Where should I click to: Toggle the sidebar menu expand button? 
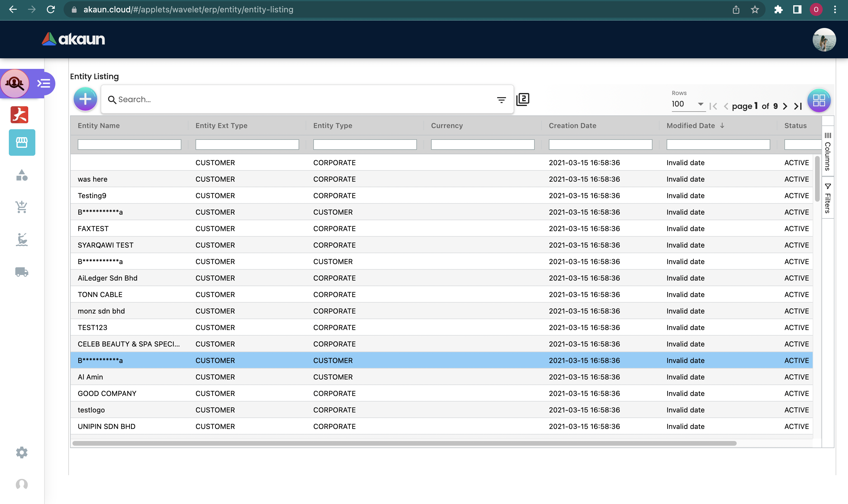pos(44,84)
